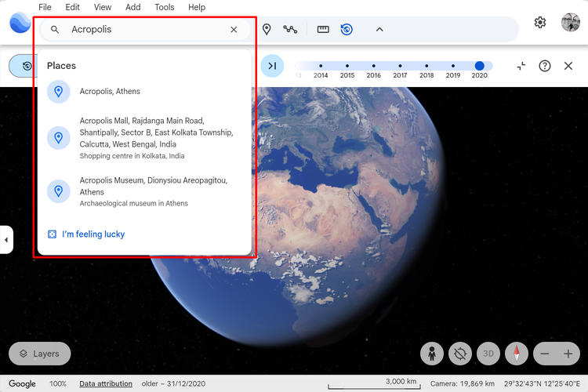Click the Google logo in status bar

click(22, 383)
